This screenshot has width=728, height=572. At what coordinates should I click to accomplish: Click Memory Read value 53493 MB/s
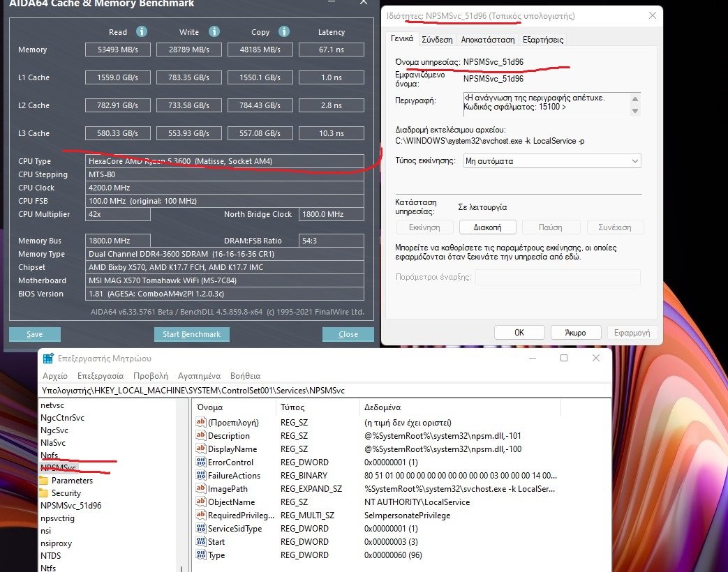(118, 50)
